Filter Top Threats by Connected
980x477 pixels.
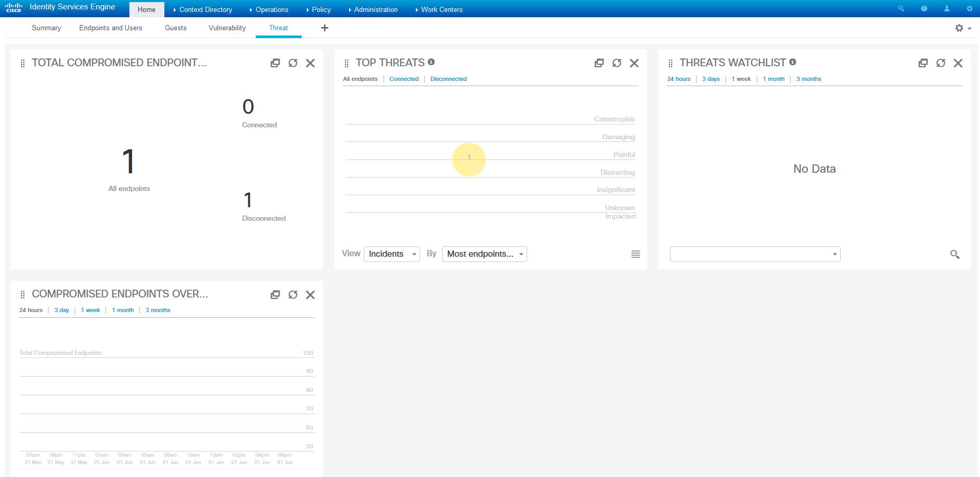[404, 79]
